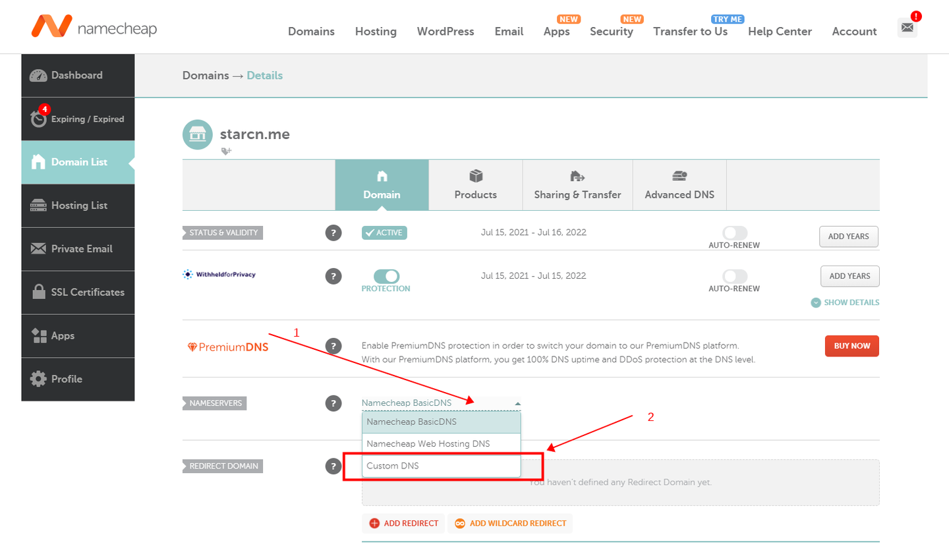The height and width of the screenshot is (560, 949).
Task: Click the Private Email envelope icon
Action: (38, 248)
